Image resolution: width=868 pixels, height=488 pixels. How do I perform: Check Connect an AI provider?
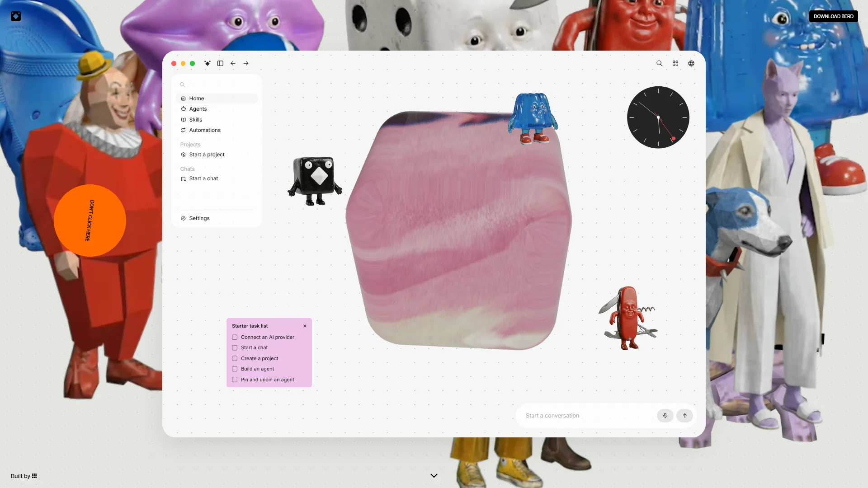click(x=235, y=337)
